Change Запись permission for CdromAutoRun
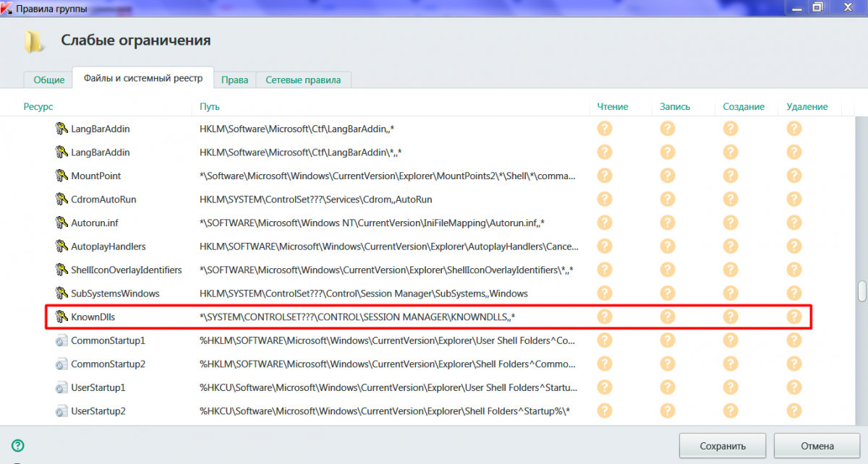 [x=667, y=199]
